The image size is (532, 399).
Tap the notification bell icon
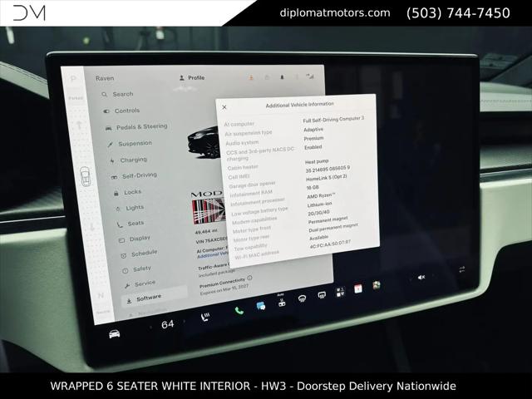[282, 77]
